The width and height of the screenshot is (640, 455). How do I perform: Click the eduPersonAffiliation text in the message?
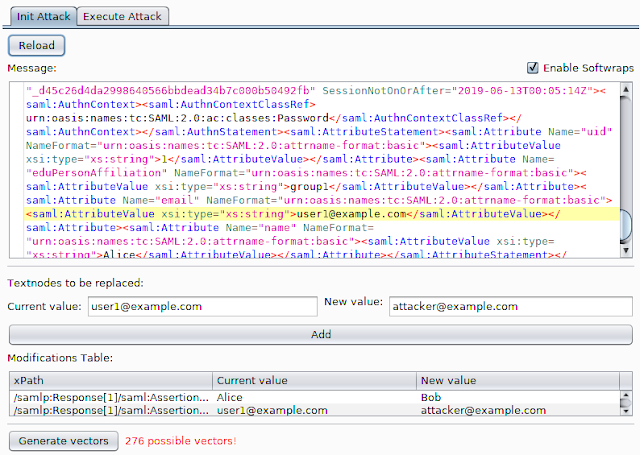point(97,173)
